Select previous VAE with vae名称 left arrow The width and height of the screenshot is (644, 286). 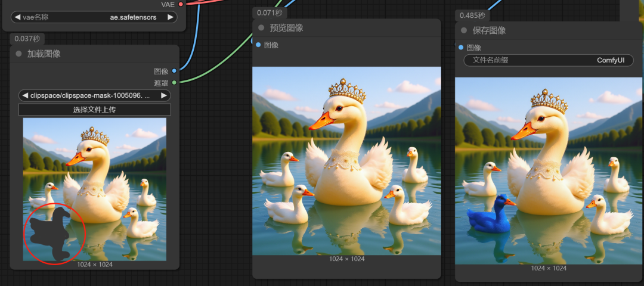click(x=17, y=17)
